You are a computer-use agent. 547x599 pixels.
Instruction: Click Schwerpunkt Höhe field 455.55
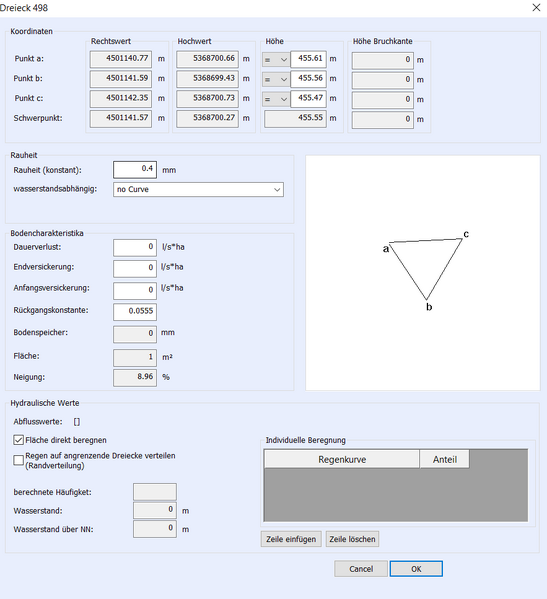(x=295, y=119)
